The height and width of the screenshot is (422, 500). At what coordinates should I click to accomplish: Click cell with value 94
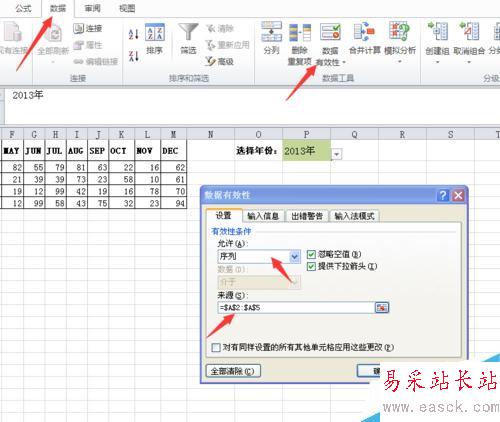pos(174,203)
